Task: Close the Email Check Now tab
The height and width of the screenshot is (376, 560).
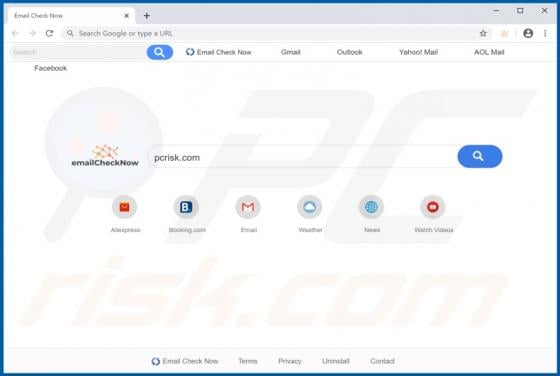Action: pyautogui.click(x=126, y=16)
